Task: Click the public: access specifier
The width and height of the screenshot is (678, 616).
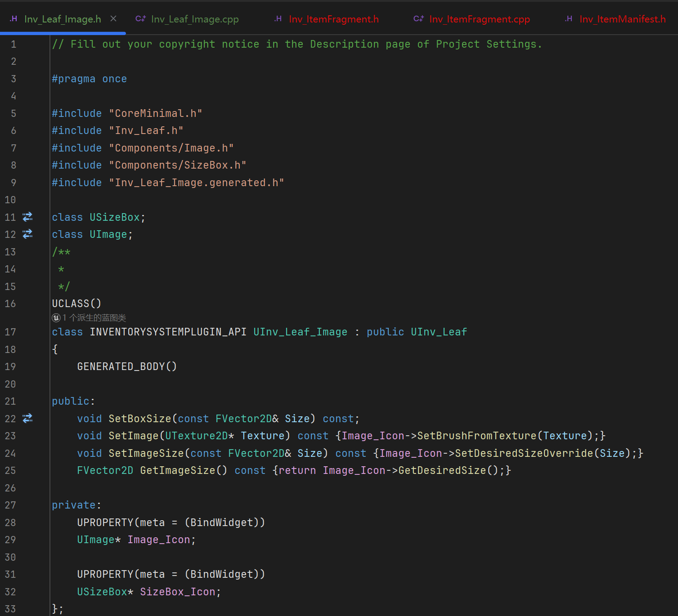Action: pos(73,401)
